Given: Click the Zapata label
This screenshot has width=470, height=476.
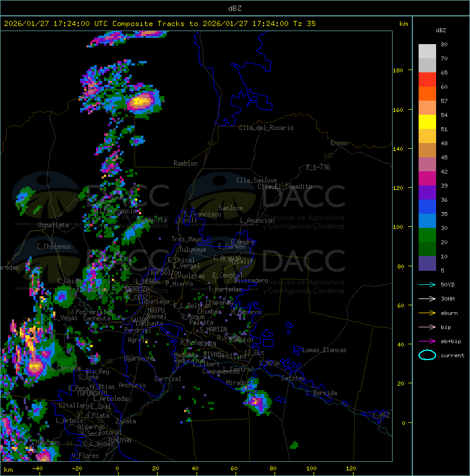Looking at the screenshot, I should pyautogui.click(x=125, y=421).
